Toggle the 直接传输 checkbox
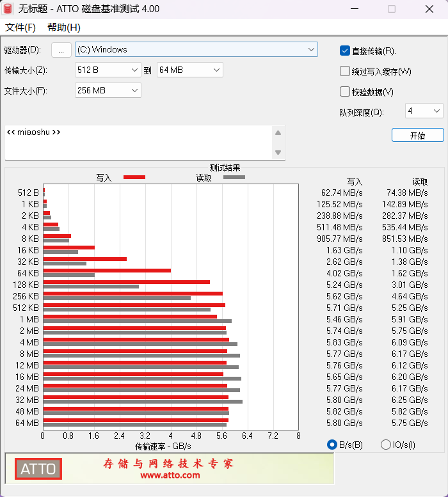Screen dimensions: 448x497 pyautogui.click(x=345, y=51)
